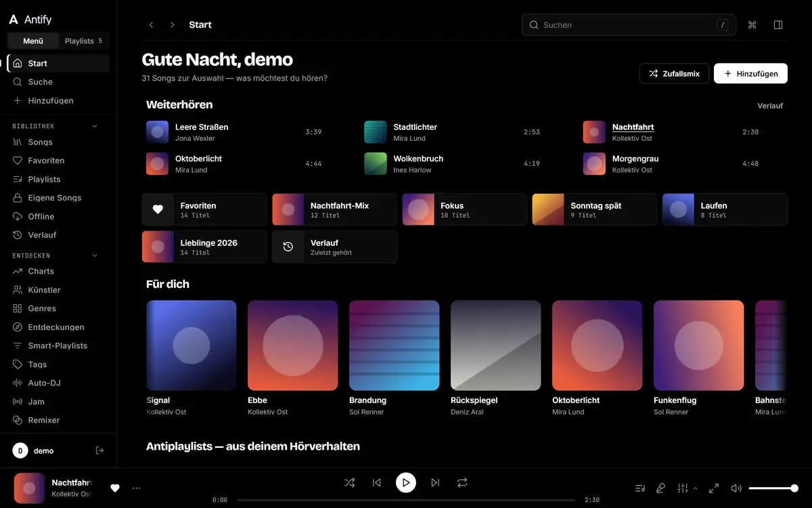The width and height of the screenshot is (812, 508).
Task: Toggle shuffle in the player controls
Action: point(349,483)
